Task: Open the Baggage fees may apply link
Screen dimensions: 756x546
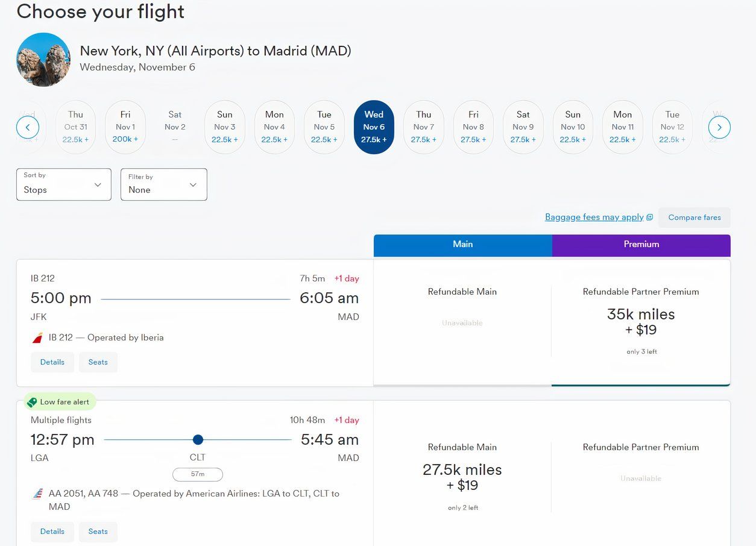Action: pos(594,218)
